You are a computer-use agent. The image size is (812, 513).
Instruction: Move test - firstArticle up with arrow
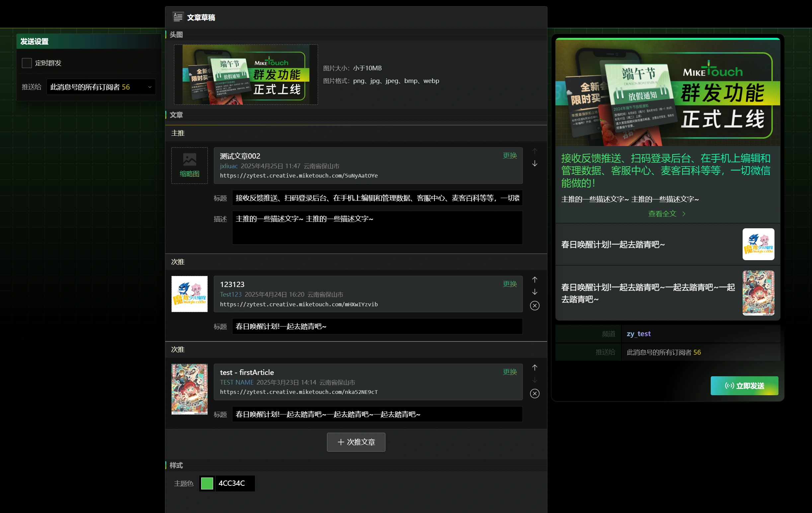[534, 367]
